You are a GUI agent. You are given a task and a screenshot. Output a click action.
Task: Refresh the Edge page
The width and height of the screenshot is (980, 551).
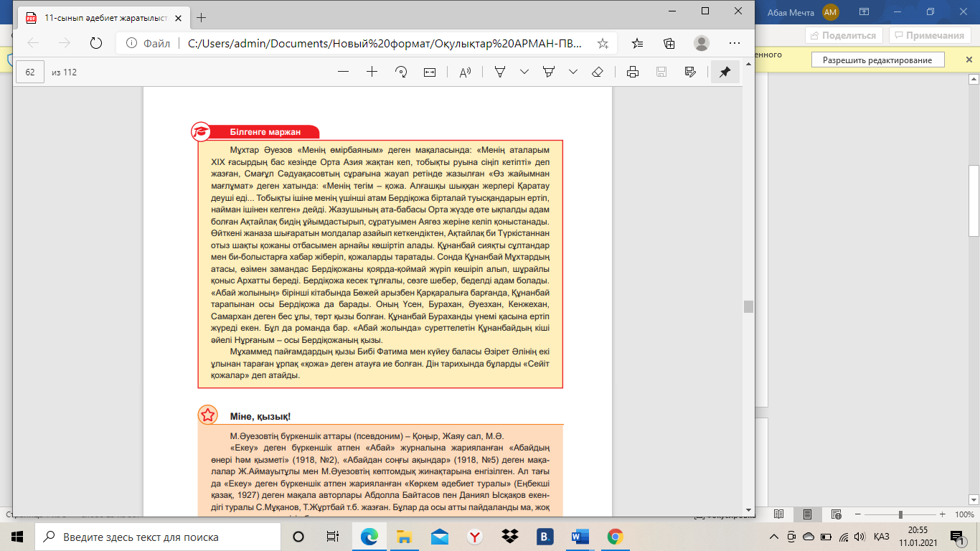pos(96,43)
